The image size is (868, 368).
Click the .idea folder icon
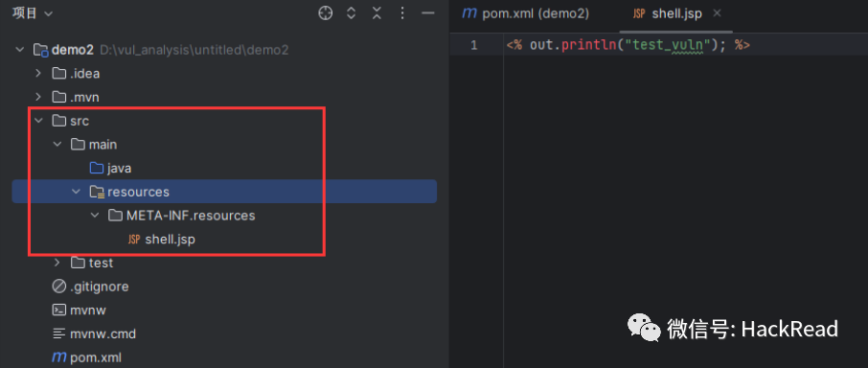pos(59,73)
